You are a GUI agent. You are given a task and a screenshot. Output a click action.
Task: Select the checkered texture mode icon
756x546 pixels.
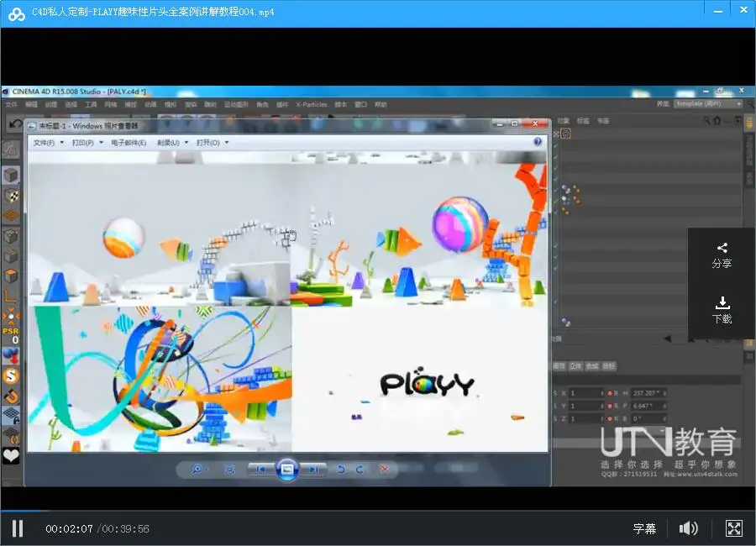(x=11, y=196)
